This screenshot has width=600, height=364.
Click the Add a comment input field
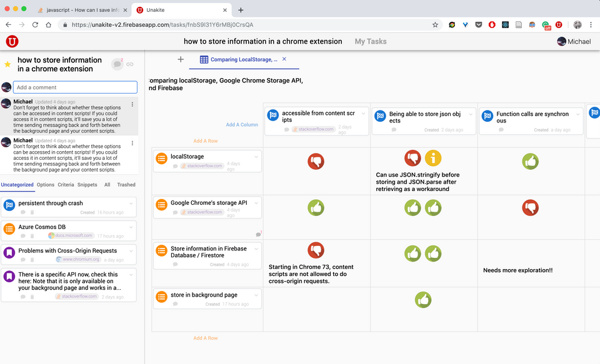pos(75,87)
